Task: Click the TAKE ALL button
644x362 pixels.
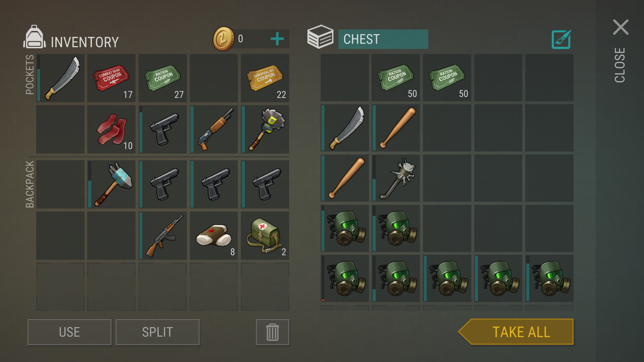Action: [516, 332]
